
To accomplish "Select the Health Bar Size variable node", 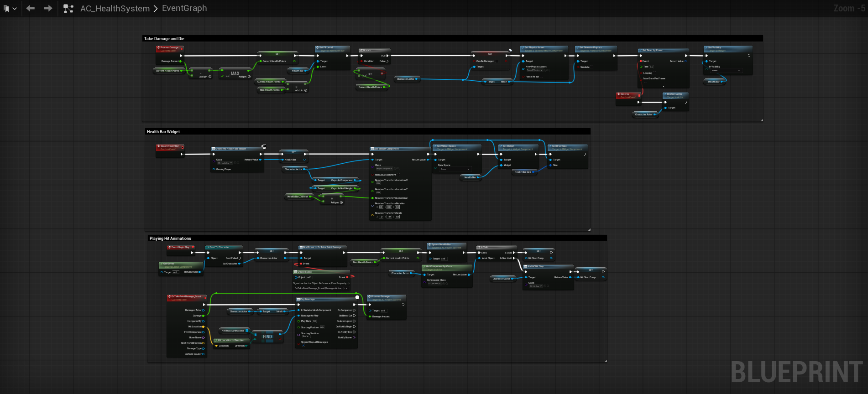I will tap(524, 172).
